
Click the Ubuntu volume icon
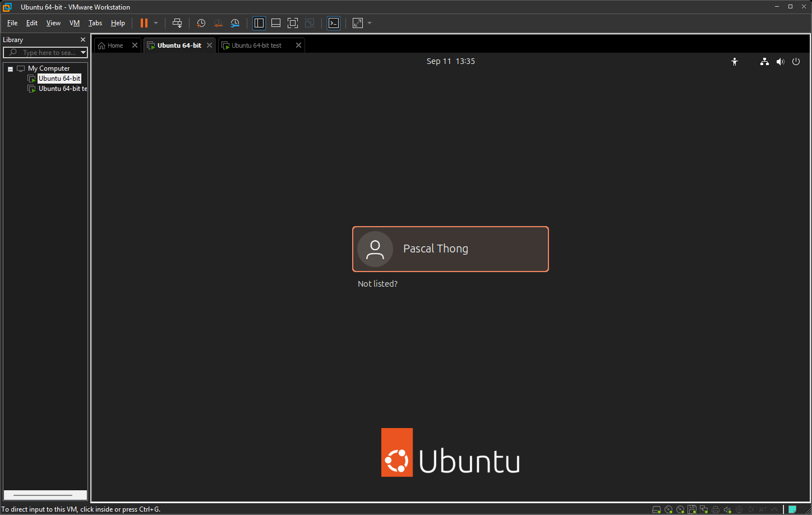(780, 62)
